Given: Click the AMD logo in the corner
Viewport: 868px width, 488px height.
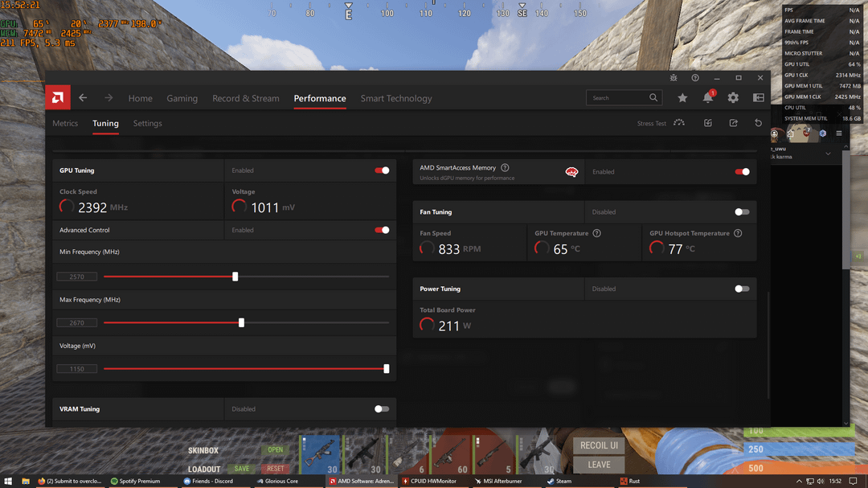Looking at the screenshot, I should click(57, 97).
